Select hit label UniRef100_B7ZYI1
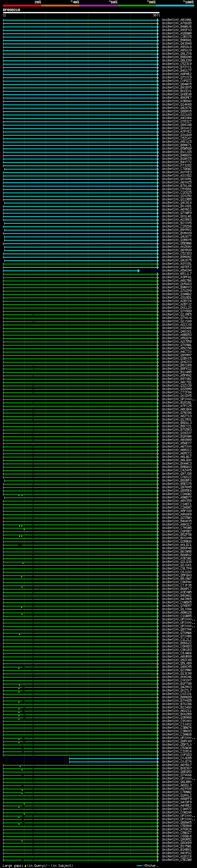 [x=177, y=67]
